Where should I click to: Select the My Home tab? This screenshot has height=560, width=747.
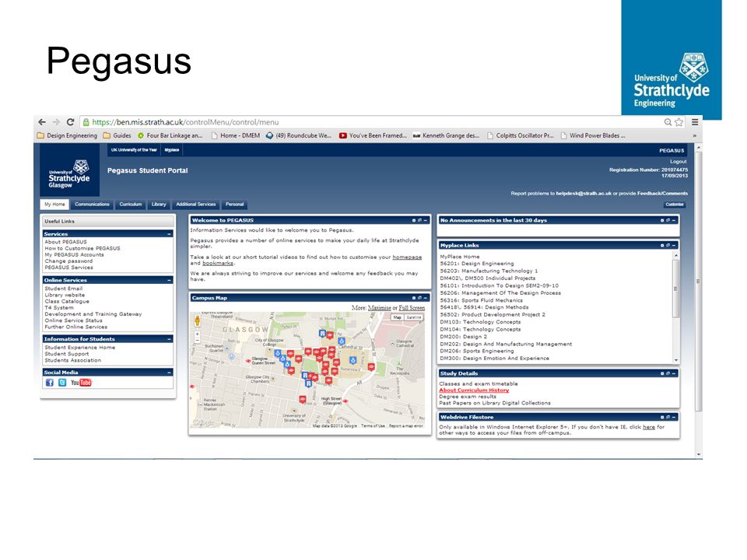(54, 205)
